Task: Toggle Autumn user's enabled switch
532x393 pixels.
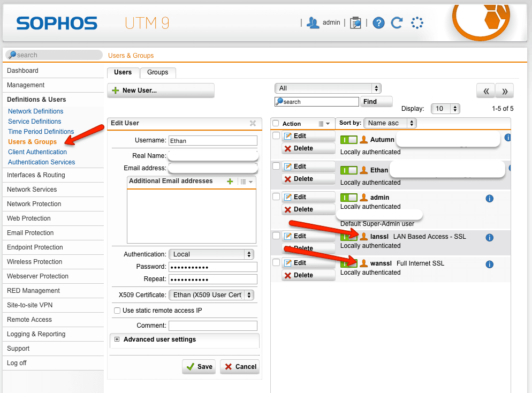Action: pyautogui.click(x=349, y=140)
